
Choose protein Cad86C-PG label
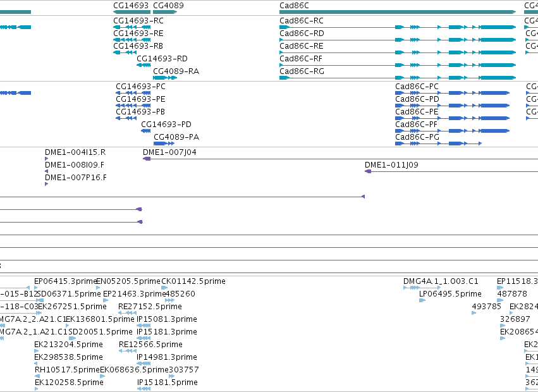coord(417,137)
